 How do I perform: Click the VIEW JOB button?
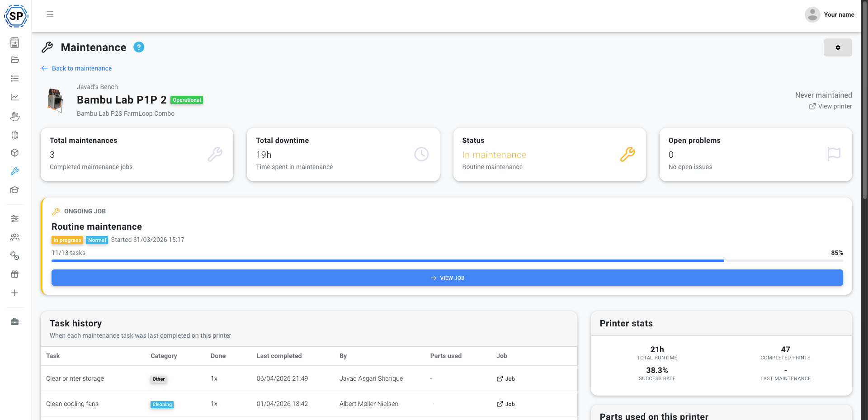pyautogui.click(x=447, y=278)
